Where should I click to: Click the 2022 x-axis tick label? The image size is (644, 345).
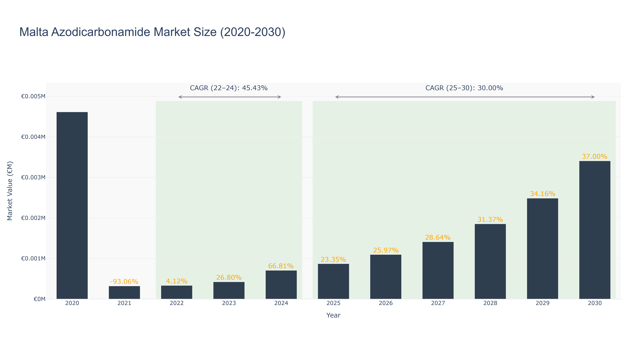tap(177, 303)
